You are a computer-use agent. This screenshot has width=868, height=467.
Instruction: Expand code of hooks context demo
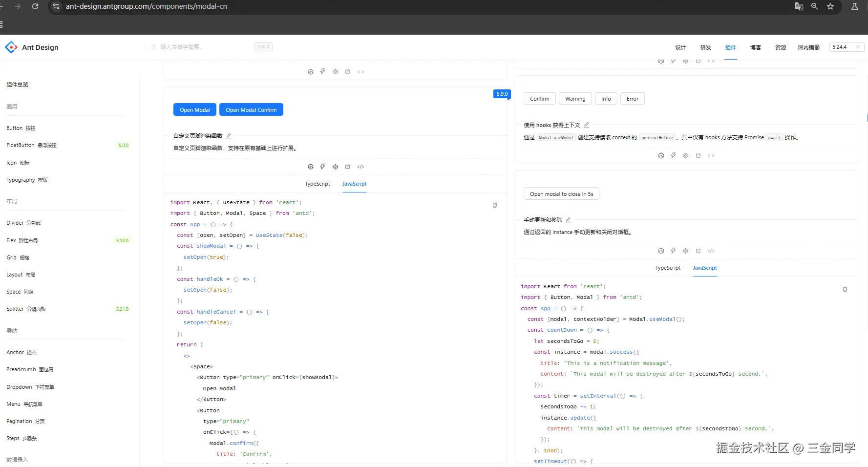click(x=711, y=155)
